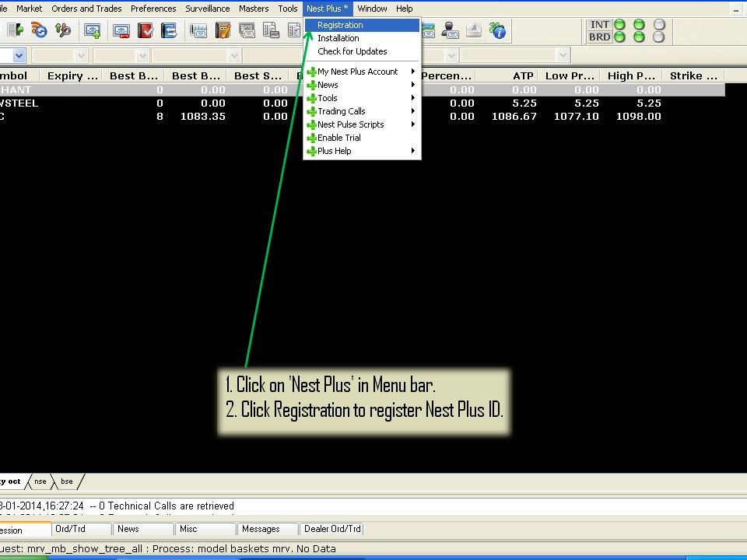Open the Surveillance menu
747x560 pixels.
tap(207, 9)
